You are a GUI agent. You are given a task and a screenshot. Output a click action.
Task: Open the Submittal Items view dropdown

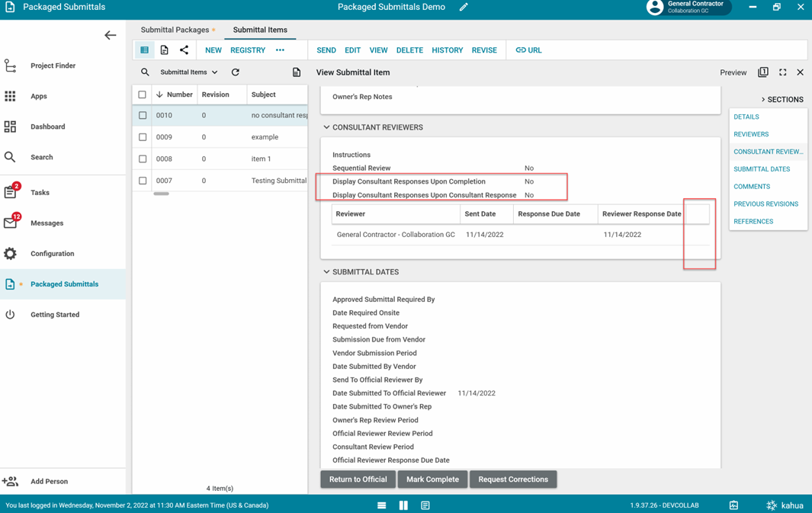188,72
